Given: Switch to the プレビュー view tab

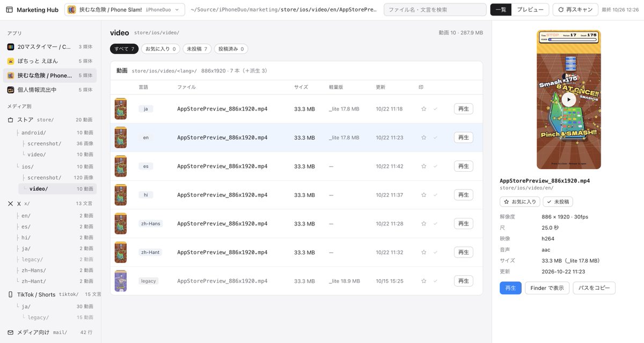Looking at the screenshot, I should tap(530, 10).
